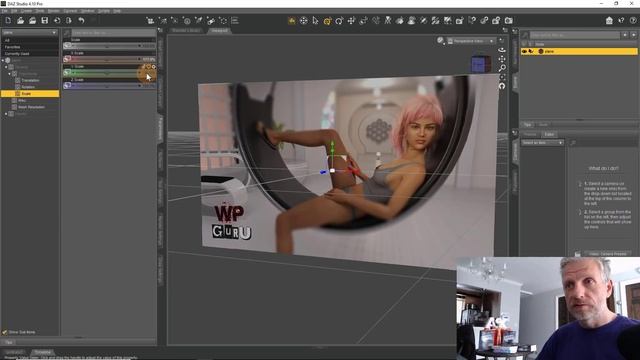
Task: Select the Mesh Resolution group
Action: [x=31, y=107]
